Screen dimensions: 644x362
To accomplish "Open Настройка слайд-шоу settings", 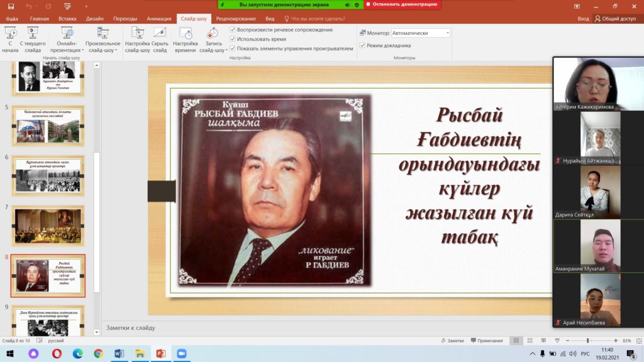I will pyautogui.click(x=137, y=40).
